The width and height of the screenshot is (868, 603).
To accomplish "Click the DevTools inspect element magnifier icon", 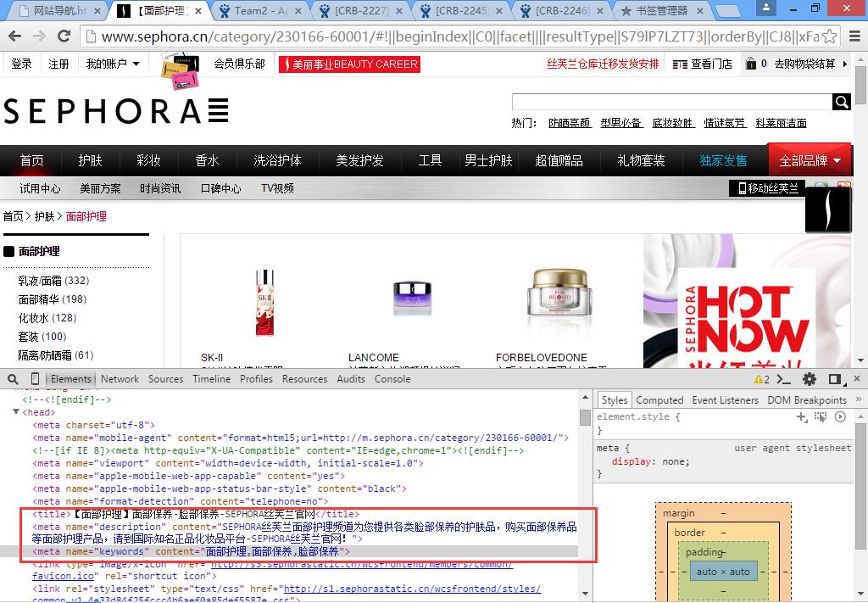I will tap(14, 379).
